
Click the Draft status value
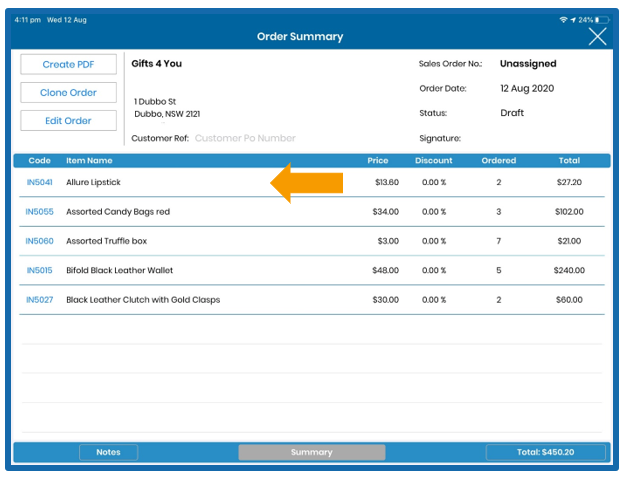[512, 113]
